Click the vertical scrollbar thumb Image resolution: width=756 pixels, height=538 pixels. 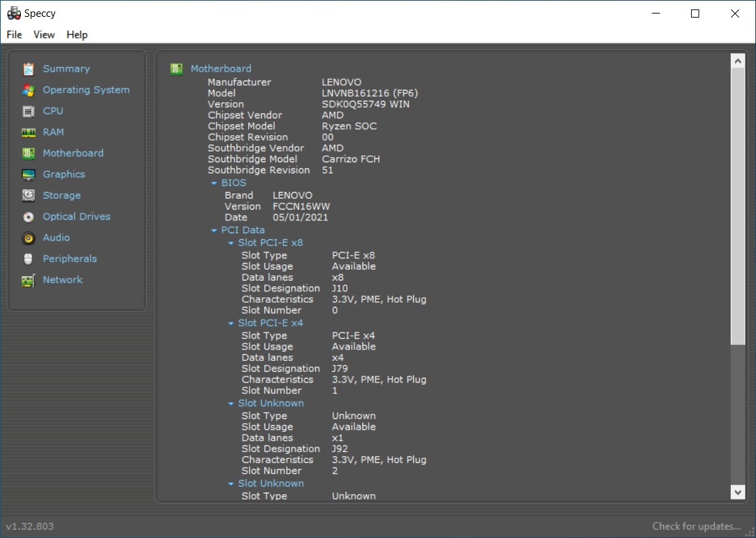(738, 206)
